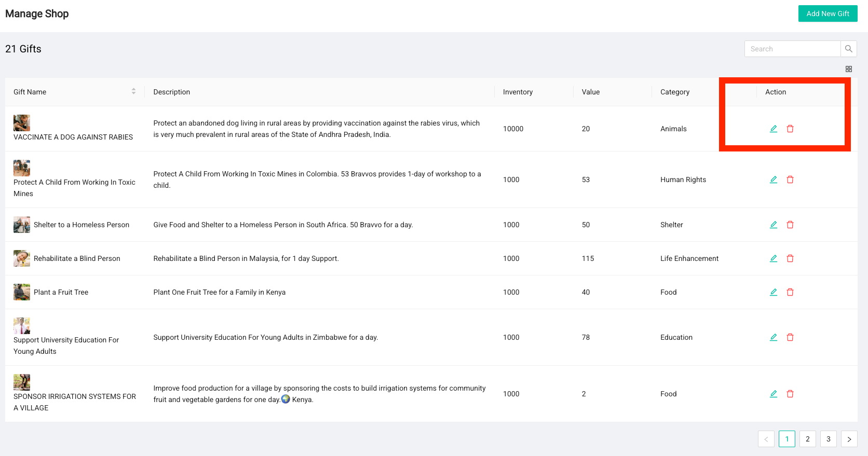Click the Rehabilitate a Blind Person thumbnail
The image size is (868, 456).
tap(22, 258)
